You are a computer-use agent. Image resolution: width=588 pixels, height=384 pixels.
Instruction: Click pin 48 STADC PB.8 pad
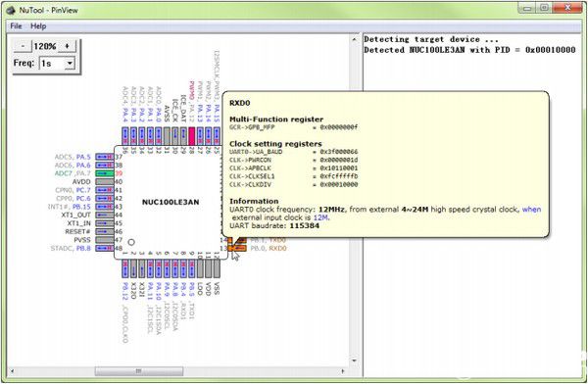point(104,248)
